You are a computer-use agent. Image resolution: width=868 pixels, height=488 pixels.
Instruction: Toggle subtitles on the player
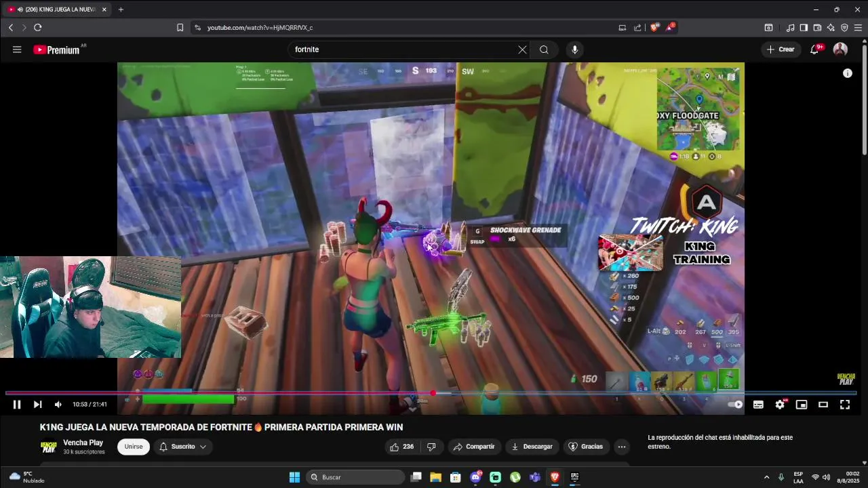pos(758,405)
